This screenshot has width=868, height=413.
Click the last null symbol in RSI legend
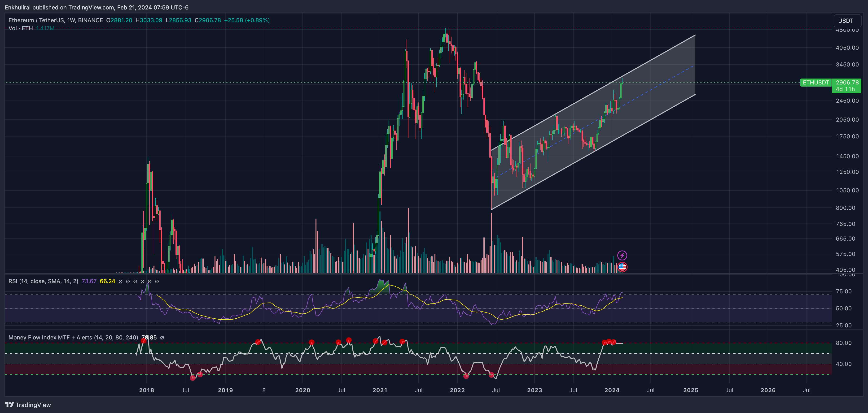[x=157, y=281]
